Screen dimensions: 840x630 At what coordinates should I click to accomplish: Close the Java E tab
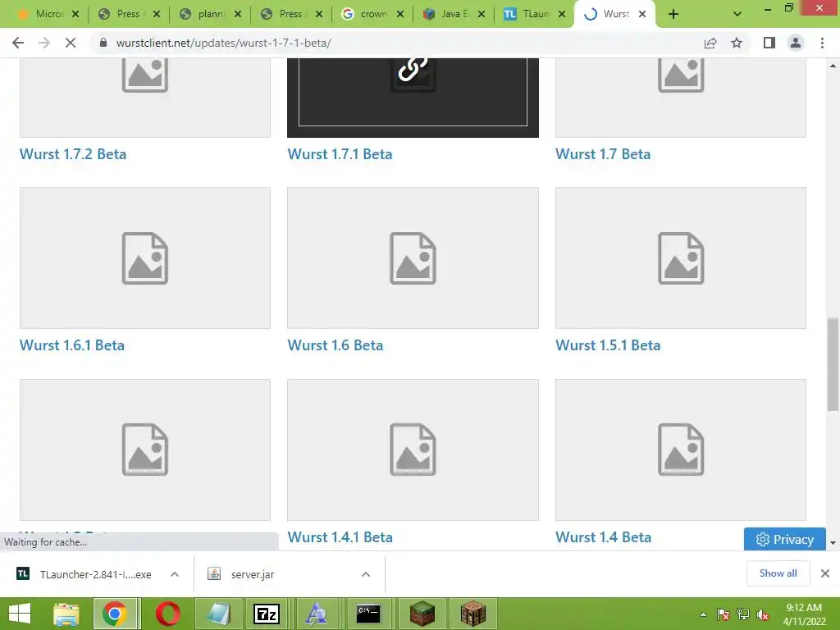481,15
